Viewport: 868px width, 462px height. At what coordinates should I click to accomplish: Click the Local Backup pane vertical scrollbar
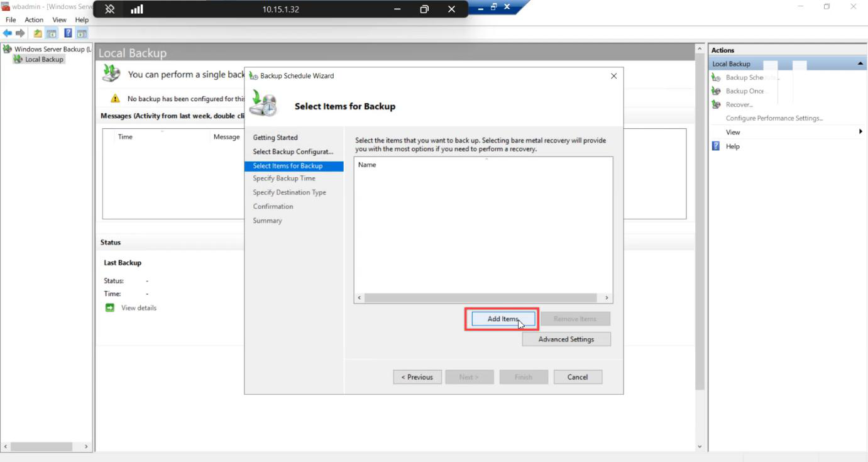point(700,222)
